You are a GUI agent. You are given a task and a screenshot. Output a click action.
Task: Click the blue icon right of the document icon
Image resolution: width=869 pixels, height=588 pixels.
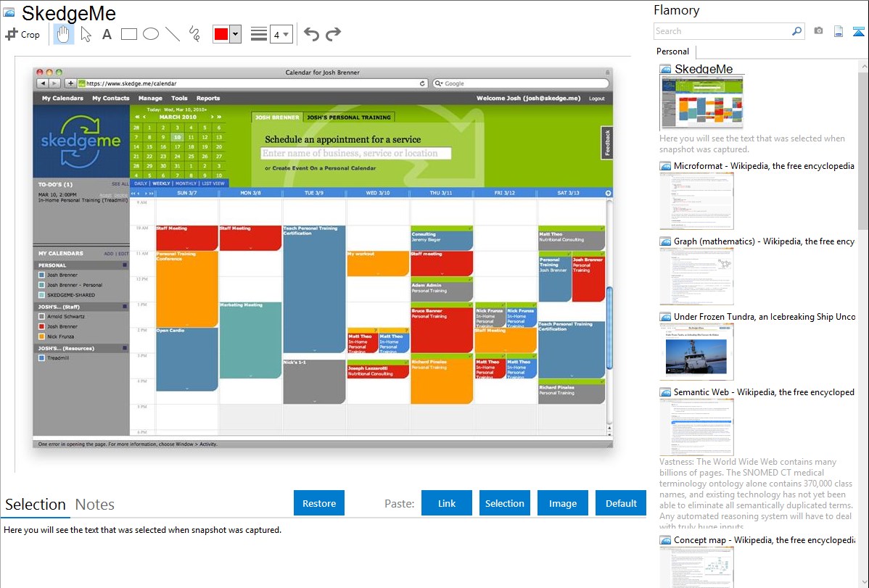click(858, 31)
